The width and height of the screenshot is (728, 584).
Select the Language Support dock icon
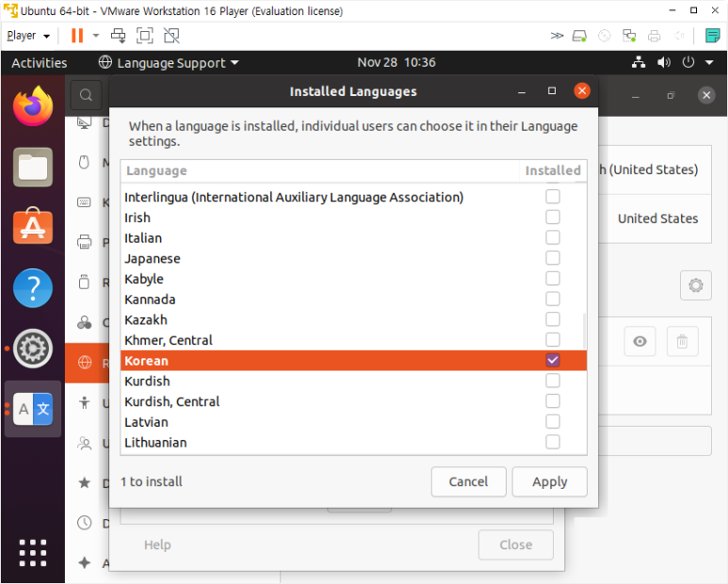[x=33, y=409]
